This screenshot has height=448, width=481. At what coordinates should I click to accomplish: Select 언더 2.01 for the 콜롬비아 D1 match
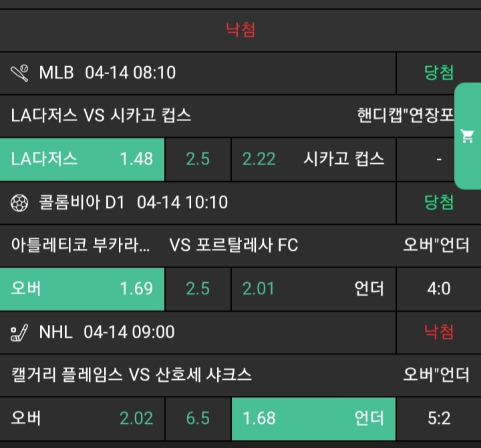pyautogui.click(x=313, y=289)
